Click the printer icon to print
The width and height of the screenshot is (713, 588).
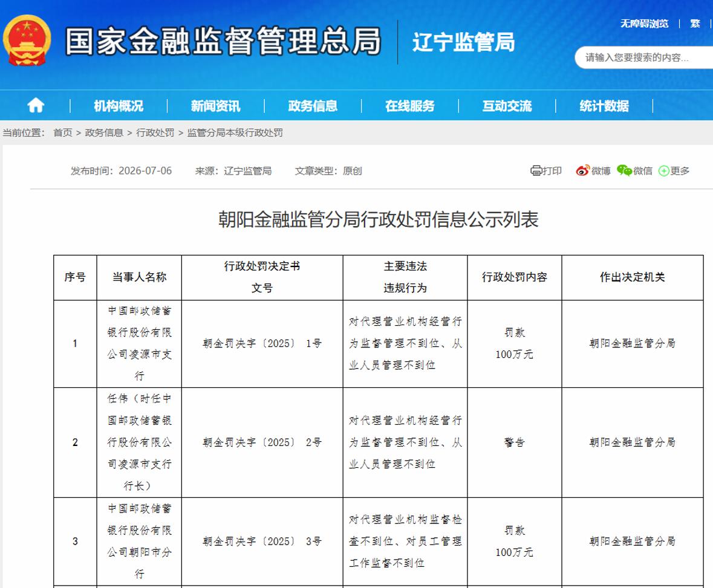(536, 171)
